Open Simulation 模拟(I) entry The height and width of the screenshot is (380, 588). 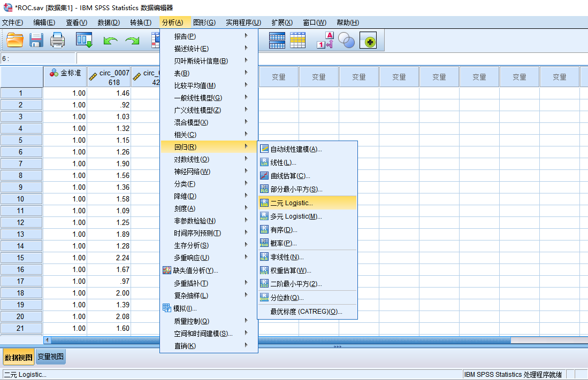[209, 308]
